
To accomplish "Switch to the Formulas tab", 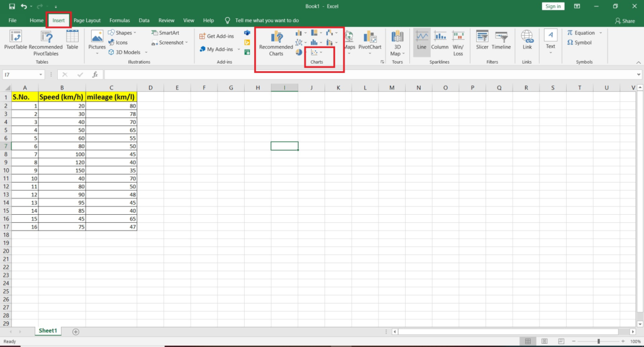I will click(x=119, y=20).
